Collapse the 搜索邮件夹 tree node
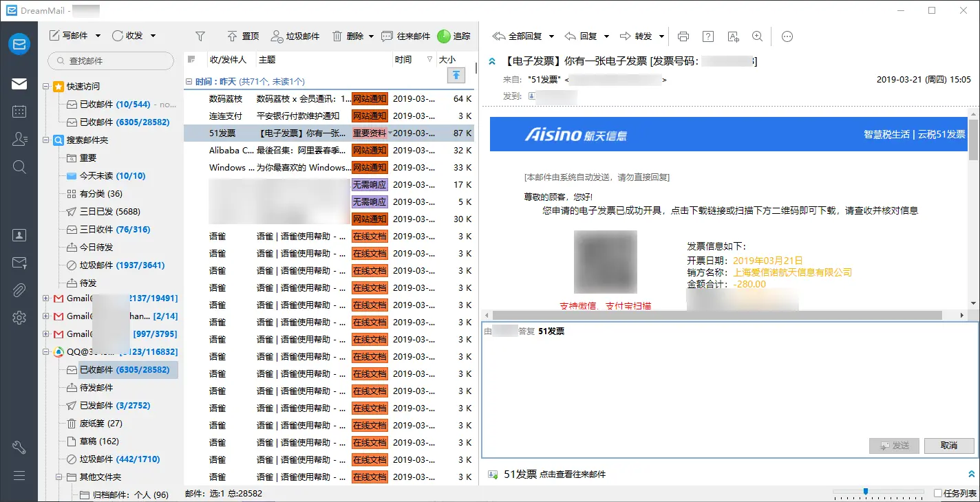The image size is (980, 502). coord(46,140)
